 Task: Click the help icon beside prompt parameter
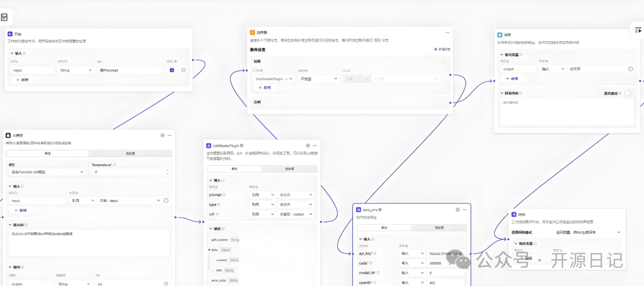click(224, 195)
